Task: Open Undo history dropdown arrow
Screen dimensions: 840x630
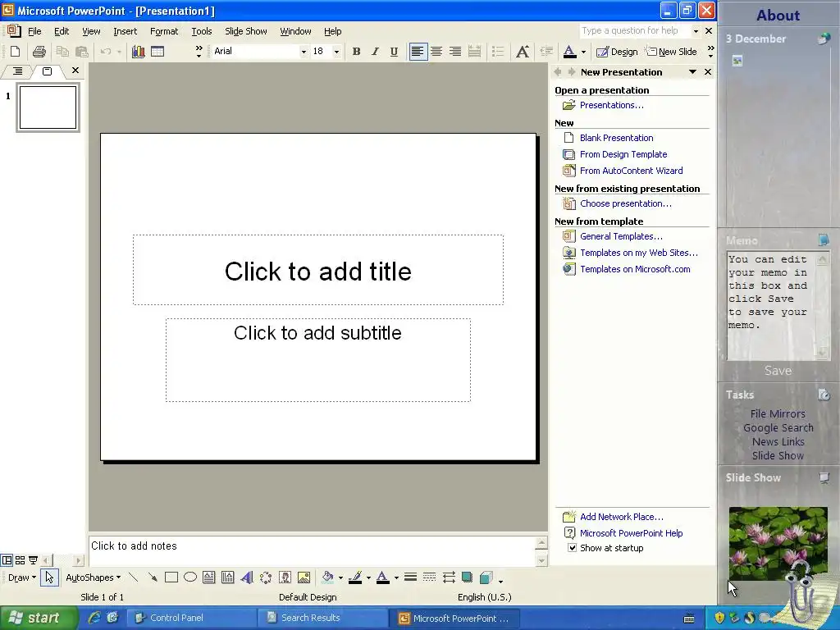Action: (119, 52)
